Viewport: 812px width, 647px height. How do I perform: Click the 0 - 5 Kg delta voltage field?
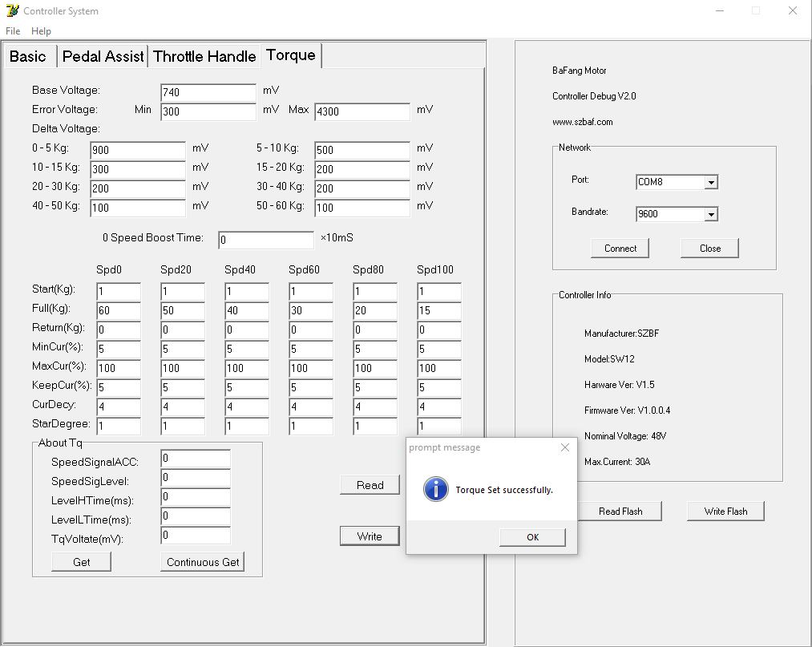tap(138, 150)
